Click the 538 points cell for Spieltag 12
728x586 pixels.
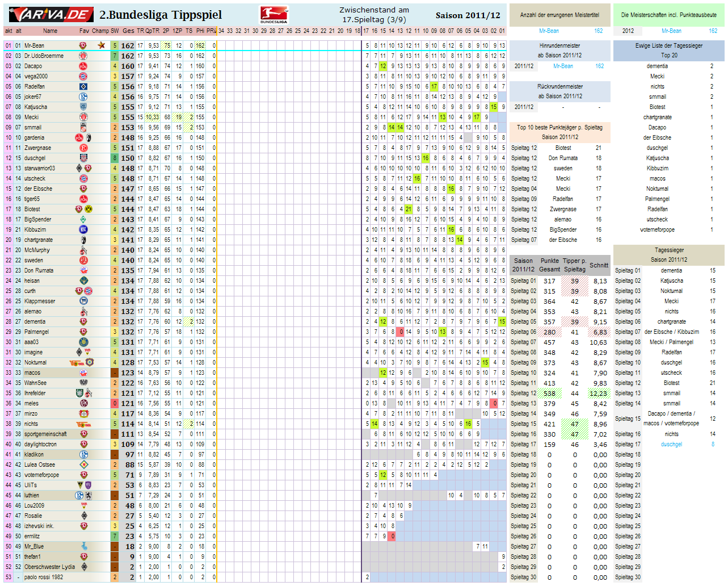(549, 393)
